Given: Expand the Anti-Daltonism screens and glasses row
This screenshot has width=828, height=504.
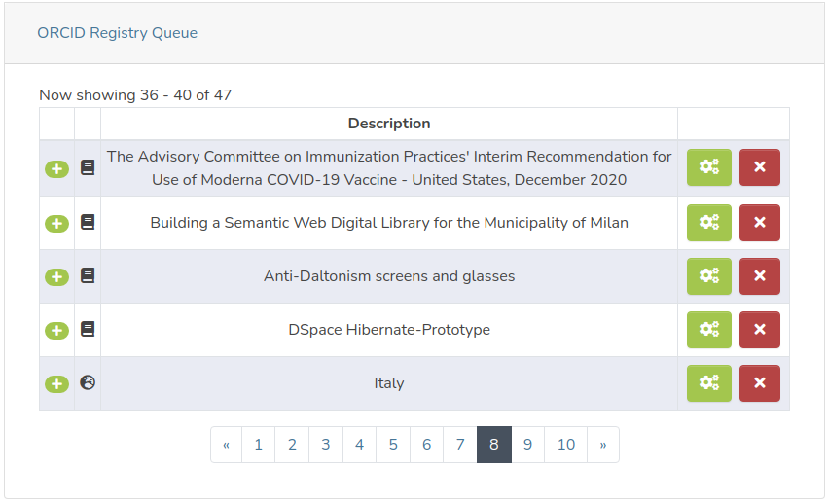Looking at the screenshot, I should coord(56,277).
